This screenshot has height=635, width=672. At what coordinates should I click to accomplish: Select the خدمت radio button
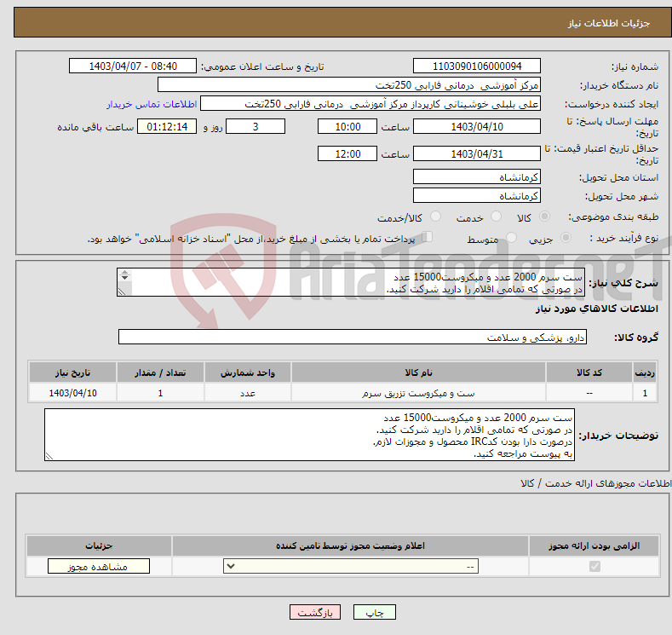(496, 216)
